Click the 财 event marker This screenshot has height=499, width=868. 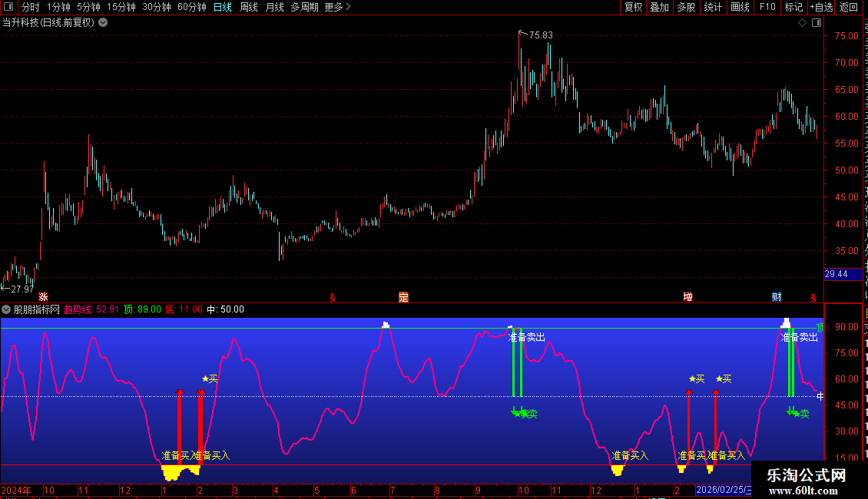coord(777,297)
